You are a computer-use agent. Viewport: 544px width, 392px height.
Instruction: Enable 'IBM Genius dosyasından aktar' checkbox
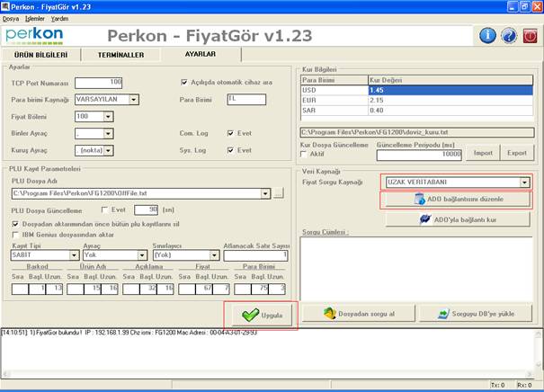pos(15,235)
